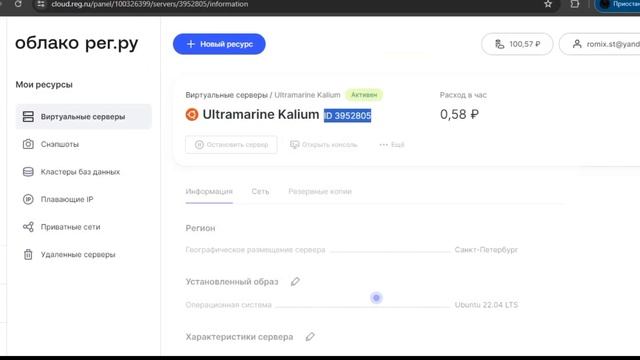Click the Ubuntu logo beside server name

click(192, 115)
